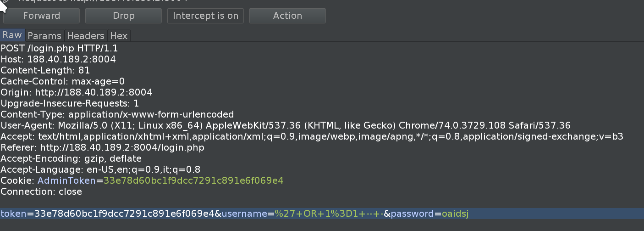Toggle the 'Intercept is on' button

[205, 16]
